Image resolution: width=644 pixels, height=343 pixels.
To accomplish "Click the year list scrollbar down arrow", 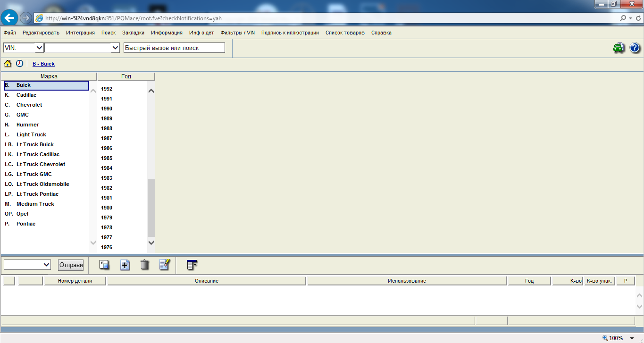I will tap(151, 243).
